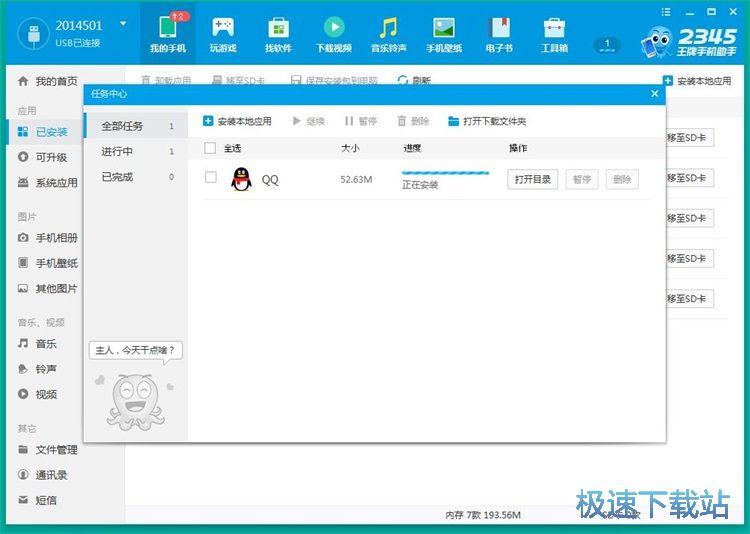Click the USB connected device icon
This screenshot has height=534, width=750.
(x=33, y=34)
